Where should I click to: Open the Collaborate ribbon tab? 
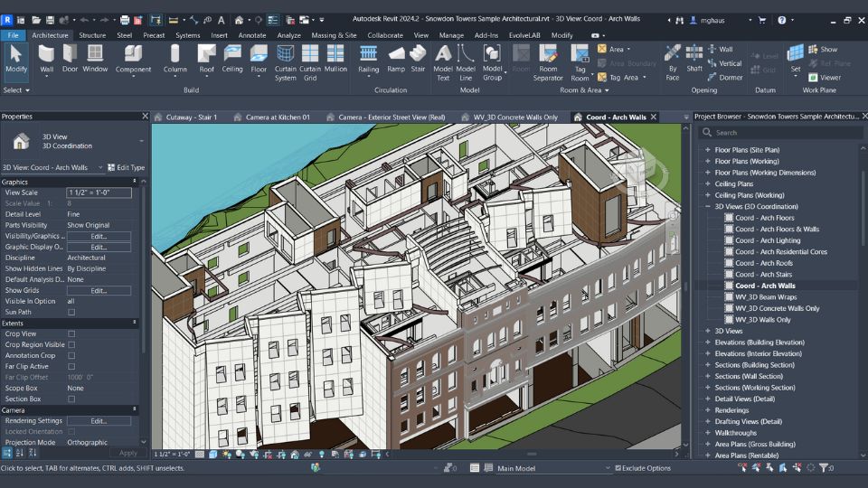coord(385,35)
